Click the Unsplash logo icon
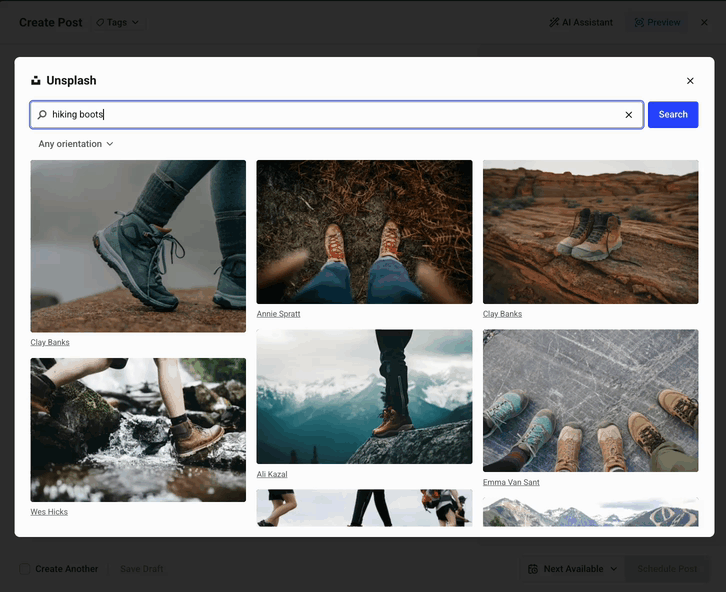The width and height of the screenshot is (726, 592). click(36, 81)
